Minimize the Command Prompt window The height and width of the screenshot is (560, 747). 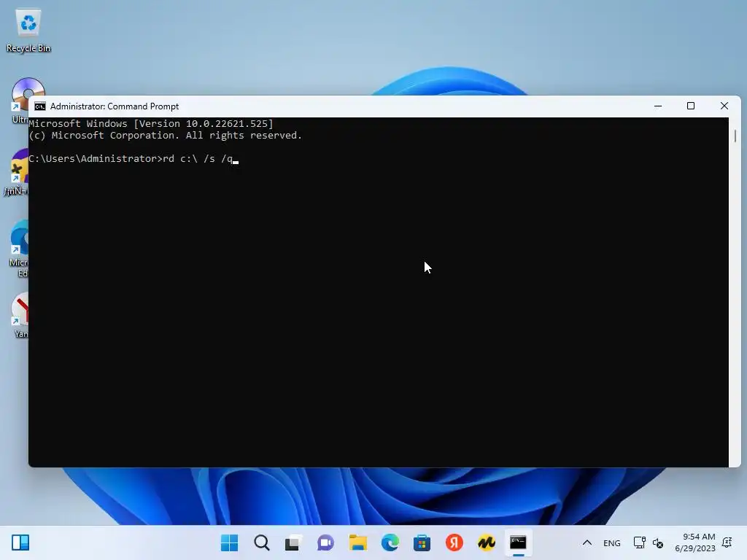pyautogui.click(x=658, y=106)
